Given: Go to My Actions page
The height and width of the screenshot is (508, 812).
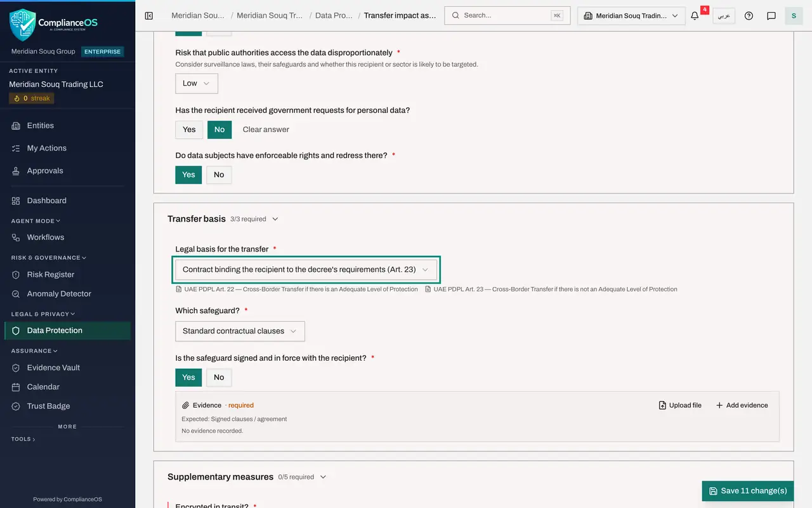Looking at the screenshot, I should click(x=67, y=148).
